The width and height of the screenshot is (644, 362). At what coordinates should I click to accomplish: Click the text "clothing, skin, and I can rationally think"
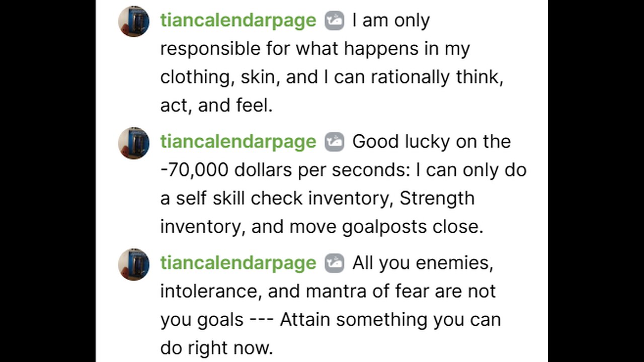pos(332,77)
